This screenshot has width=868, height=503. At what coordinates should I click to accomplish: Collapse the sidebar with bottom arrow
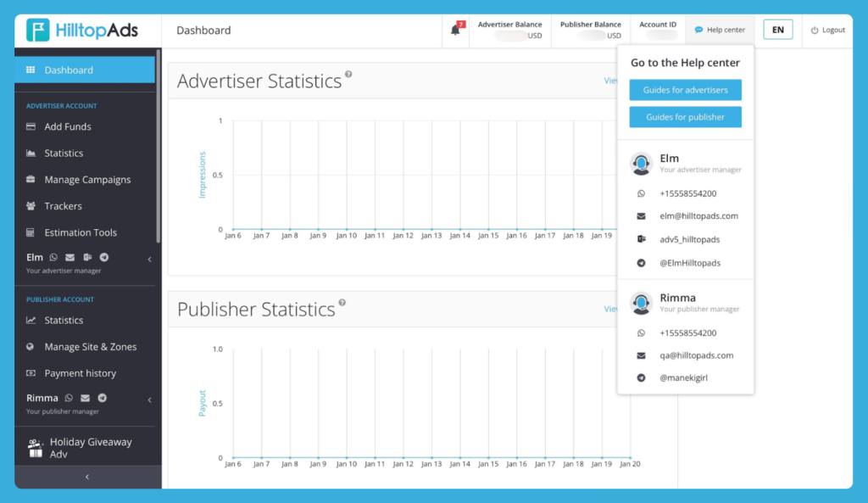87,478
